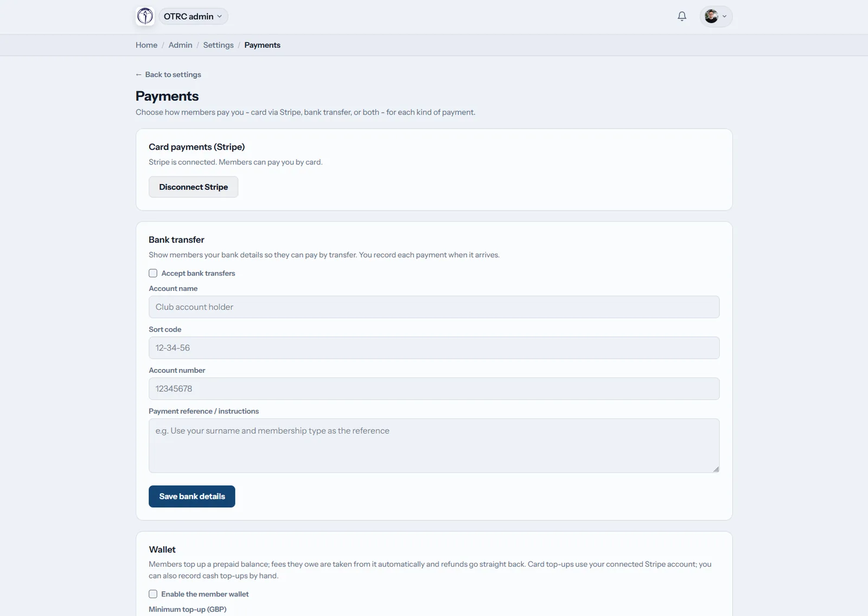Go to Home in the breadcrumb

click(x=146, y=45)
